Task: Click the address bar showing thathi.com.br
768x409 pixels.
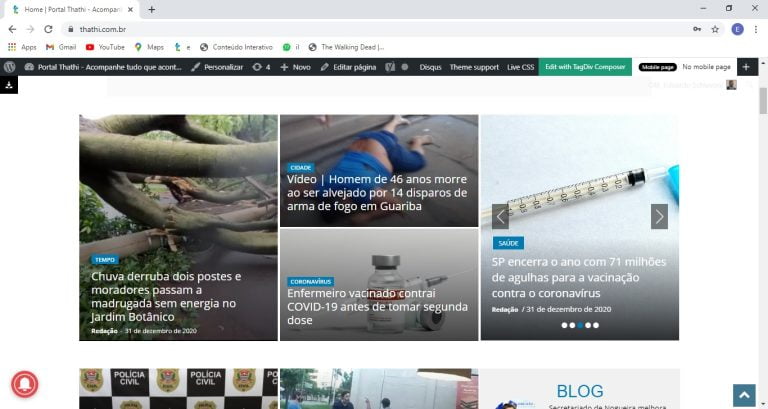Action: 382,29
